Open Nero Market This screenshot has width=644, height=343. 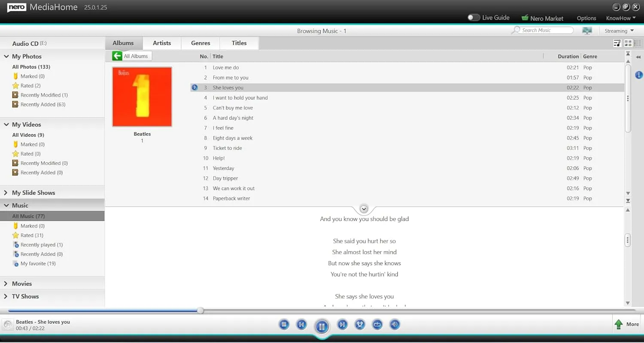tap(543, 18)
